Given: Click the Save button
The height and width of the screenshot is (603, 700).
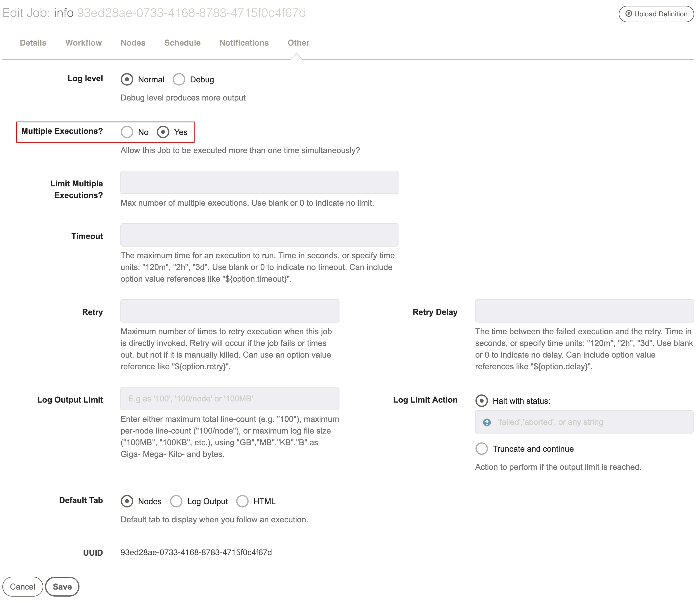Looking at the screenshot, I should point(62,587).
